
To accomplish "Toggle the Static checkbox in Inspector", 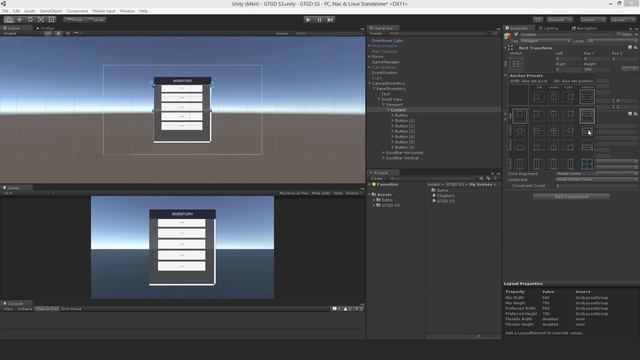I will pyautogui.click(x=618, y=35).
